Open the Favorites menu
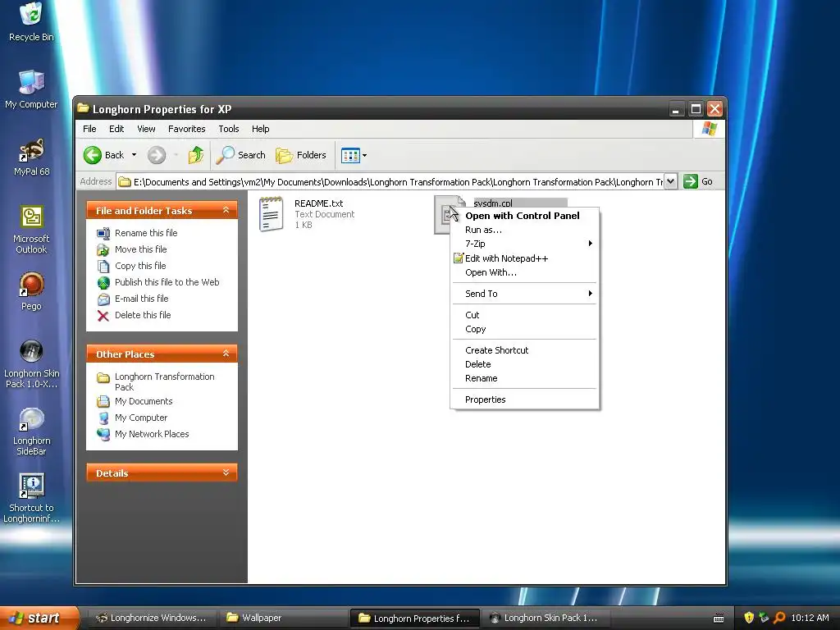The width and height of the screenshot is (840, 630). [x=186, y=129]
